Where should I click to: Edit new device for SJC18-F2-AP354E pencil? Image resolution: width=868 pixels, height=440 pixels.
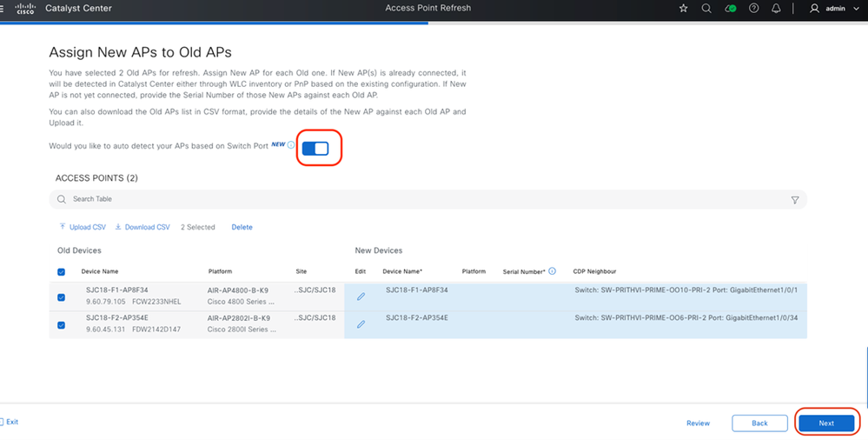coord(361,324)
